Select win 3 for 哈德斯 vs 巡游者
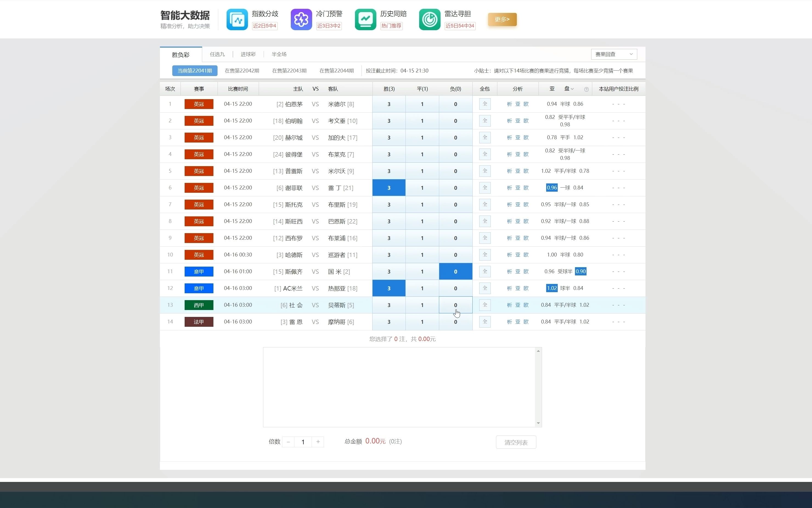The height and width of the screenshot is (508, 812). (x=389, y=255)
